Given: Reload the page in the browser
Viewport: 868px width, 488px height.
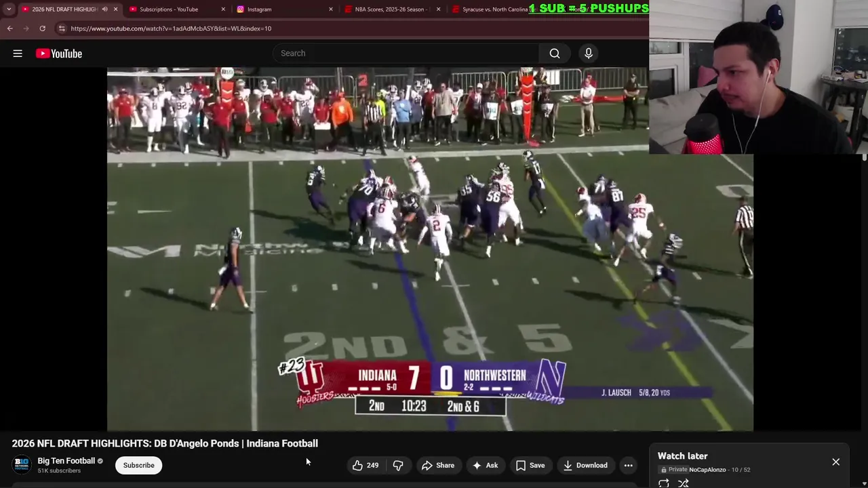Looking at the screenshot, I should [42, 28].
